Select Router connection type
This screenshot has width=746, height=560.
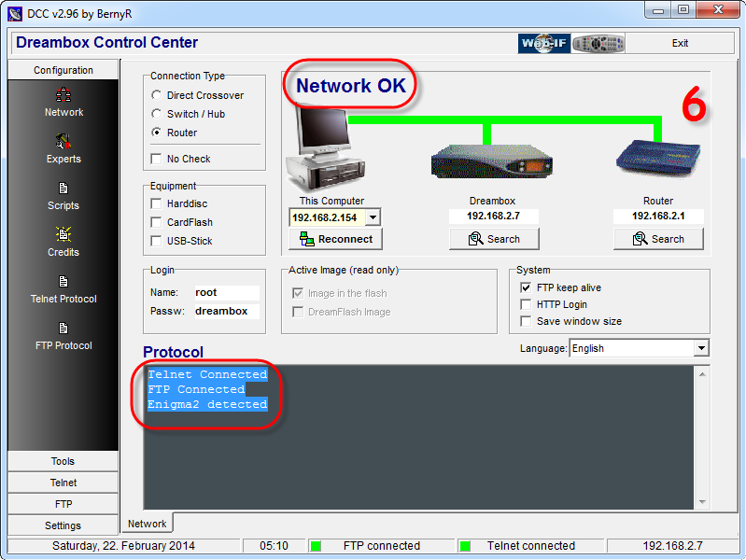coord(157,133)
